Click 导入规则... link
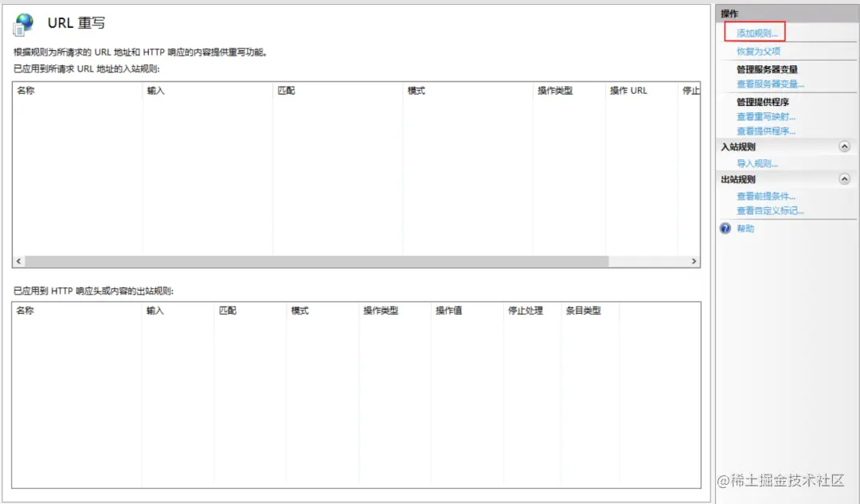This screenshot has height=504, width=860. coord(757,163)
